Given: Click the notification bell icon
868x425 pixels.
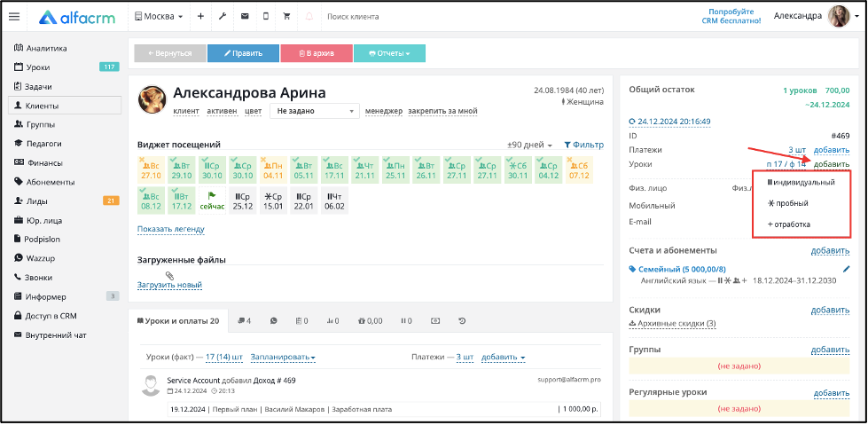Looking at the screenshot, I should pyautogui.click(x=309, y=17).
